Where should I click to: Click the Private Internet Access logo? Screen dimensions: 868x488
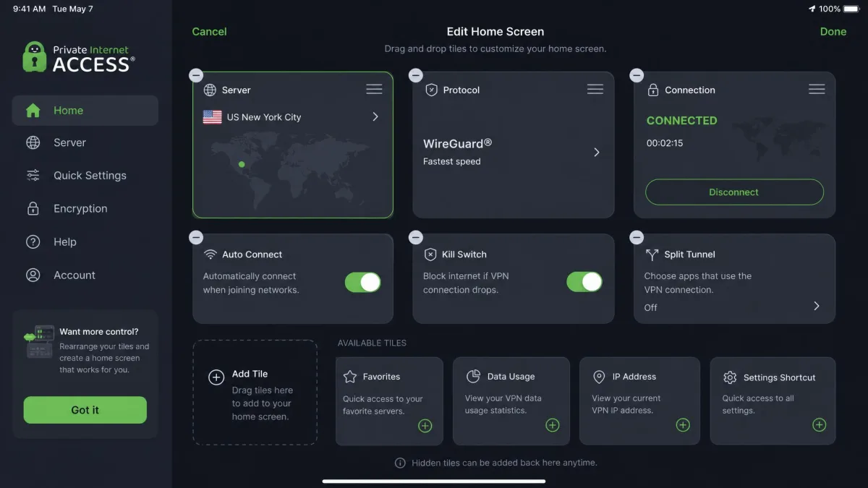click(78, 57)
